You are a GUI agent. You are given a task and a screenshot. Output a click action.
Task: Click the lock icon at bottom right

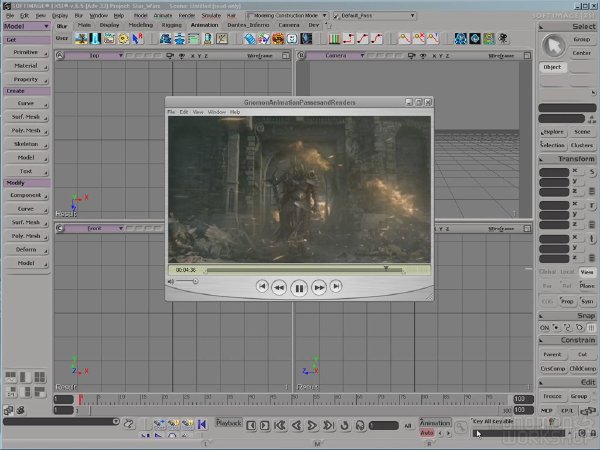(x=593, y=433)
